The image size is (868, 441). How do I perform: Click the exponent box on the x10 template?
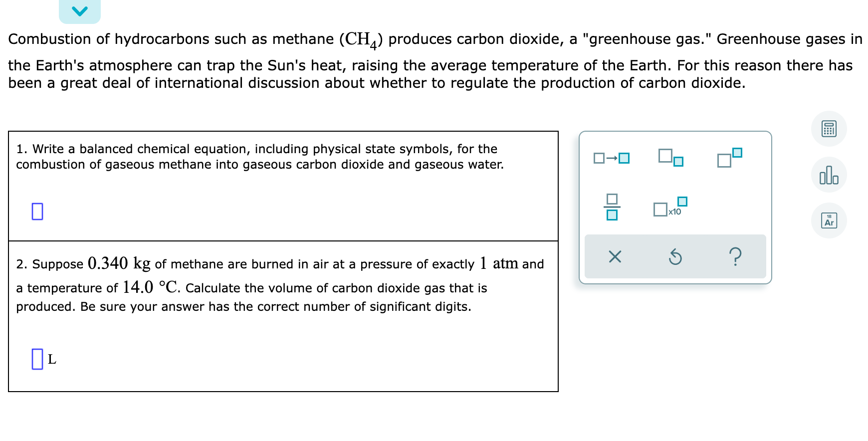pos(682,202)
